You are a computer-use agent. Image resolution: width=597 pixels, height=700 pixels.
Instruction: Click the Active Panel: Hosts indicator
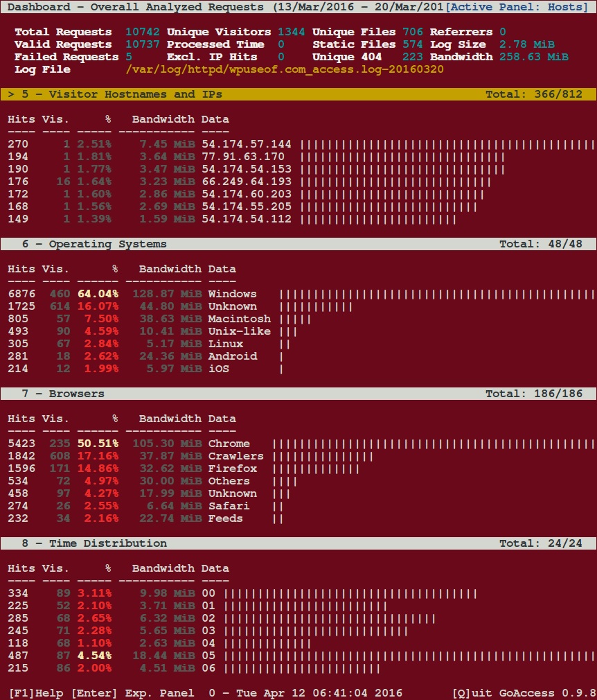coord(517,7)
